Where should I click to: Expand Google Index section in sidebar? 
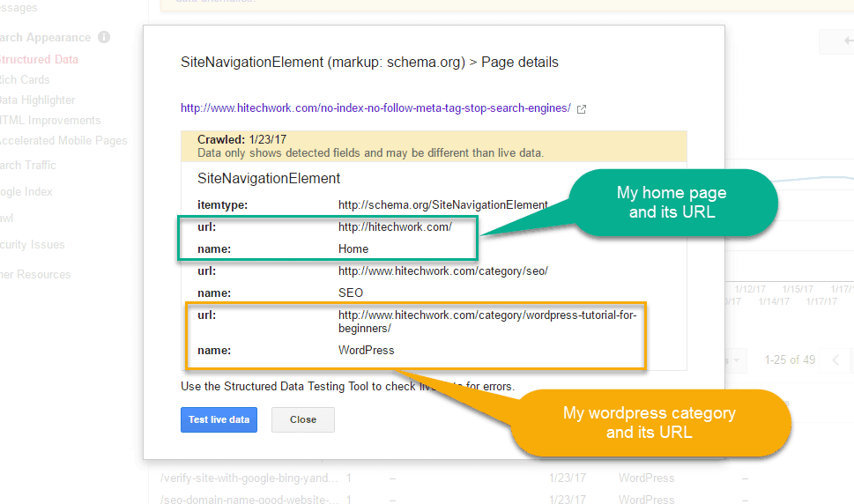click(26, 191)
